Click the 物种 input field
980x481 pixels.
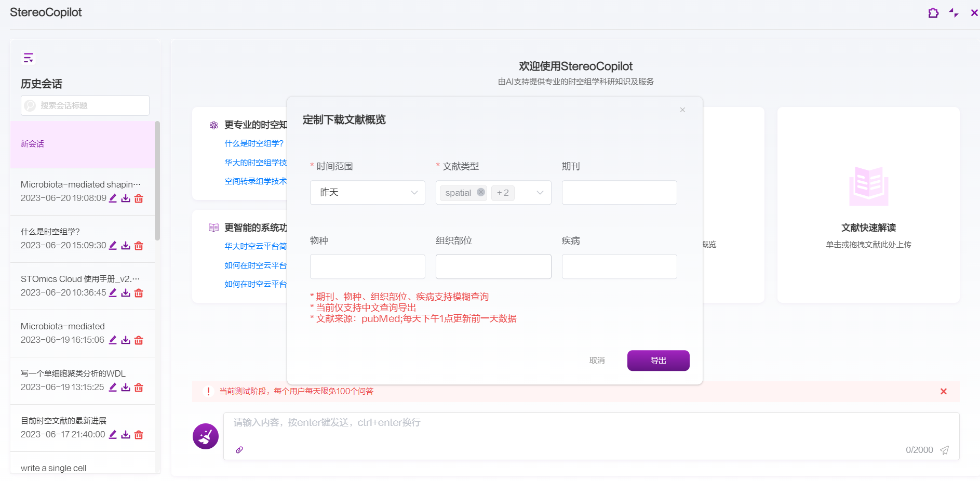pyautogui.click(x=368, y=266)
